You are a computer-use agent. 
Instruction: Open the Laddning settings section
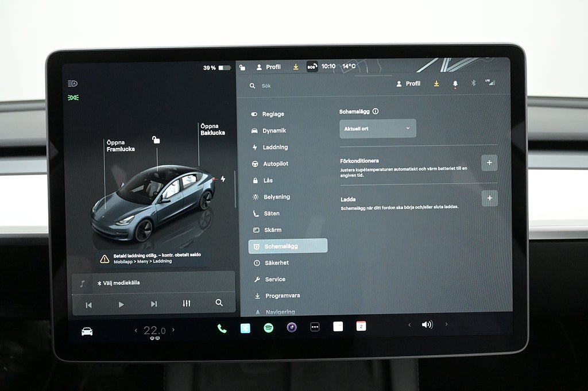(x=275, y=147)
